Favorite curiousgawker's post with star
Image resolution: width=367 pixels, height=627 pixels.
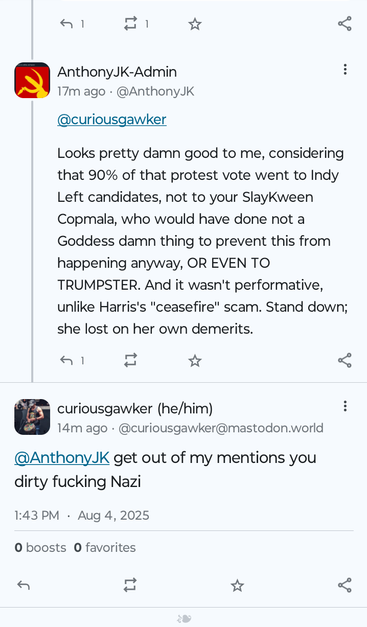coord(237,586)
